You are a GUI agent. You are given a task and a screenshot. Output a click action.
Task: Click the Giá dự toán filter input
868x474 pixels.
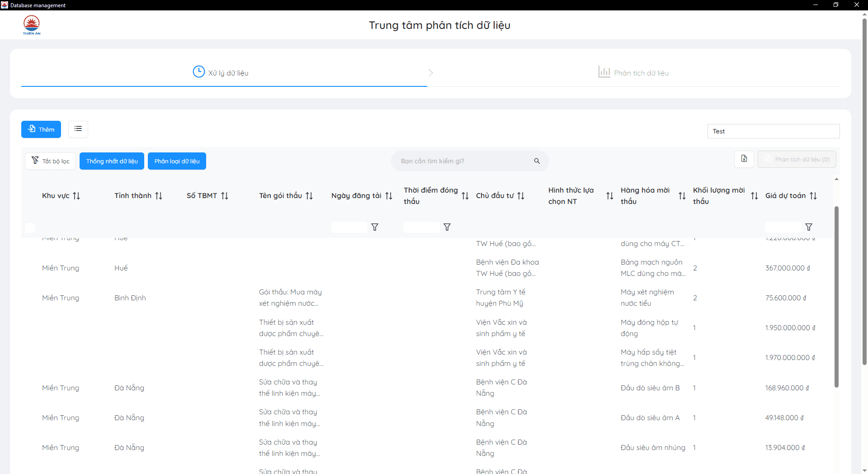tap(783, 227)
